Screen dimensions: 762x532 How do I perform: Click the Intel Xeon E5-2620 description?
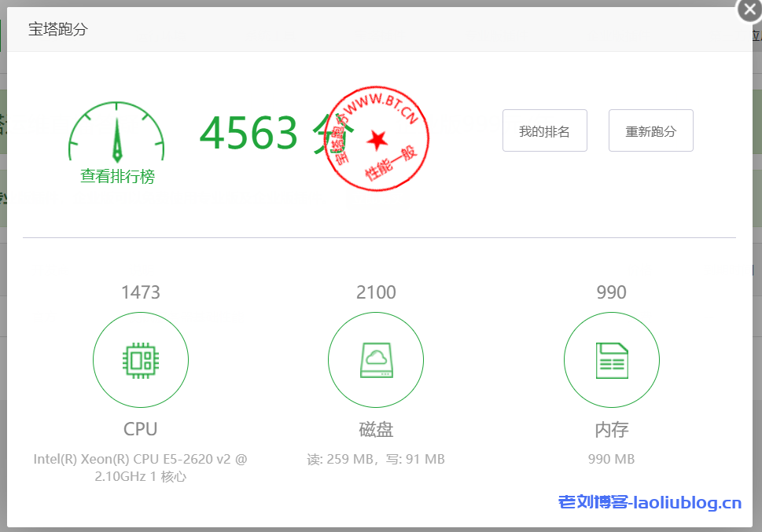[141, 467]
